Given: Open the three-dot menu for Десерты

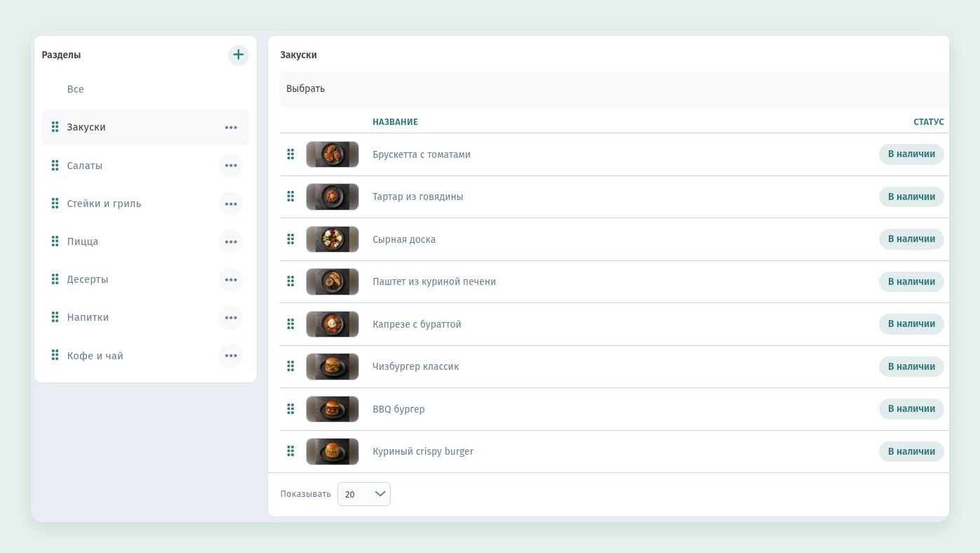Looking at the screenshot, I should pyautogui.click(x=231, y=279).
